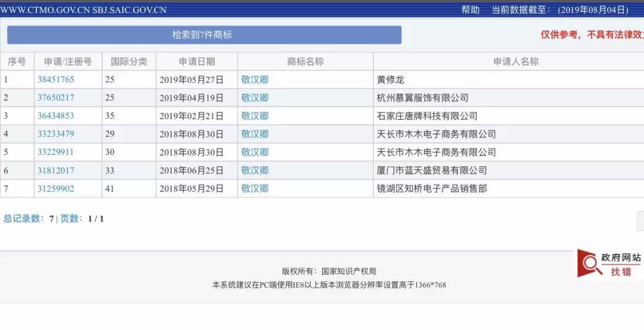This screenshot has height=330, width=644.
Task: Click the 总记录数 label
Action: point(24,219)
